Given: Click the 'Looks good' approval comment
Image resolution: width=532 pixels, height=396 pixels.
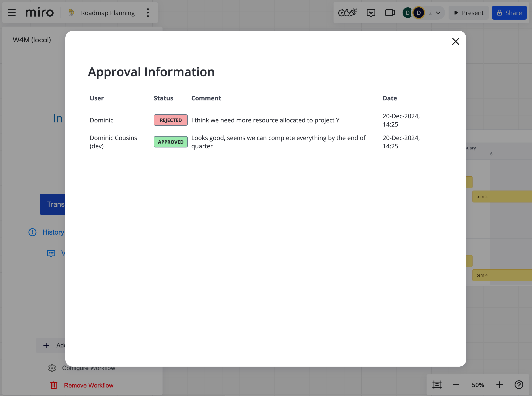Looking at the screenshot, I should [x=278, y=142].
